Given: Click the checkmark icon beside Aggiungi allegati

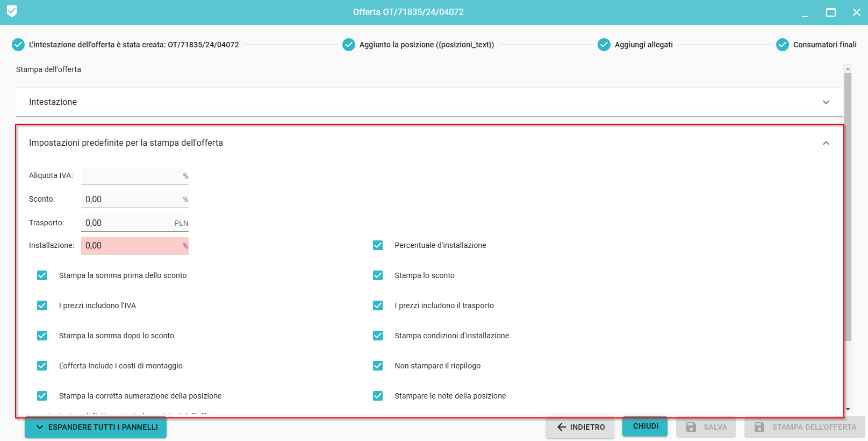Looking at the screenshot, I should (604, 45).
